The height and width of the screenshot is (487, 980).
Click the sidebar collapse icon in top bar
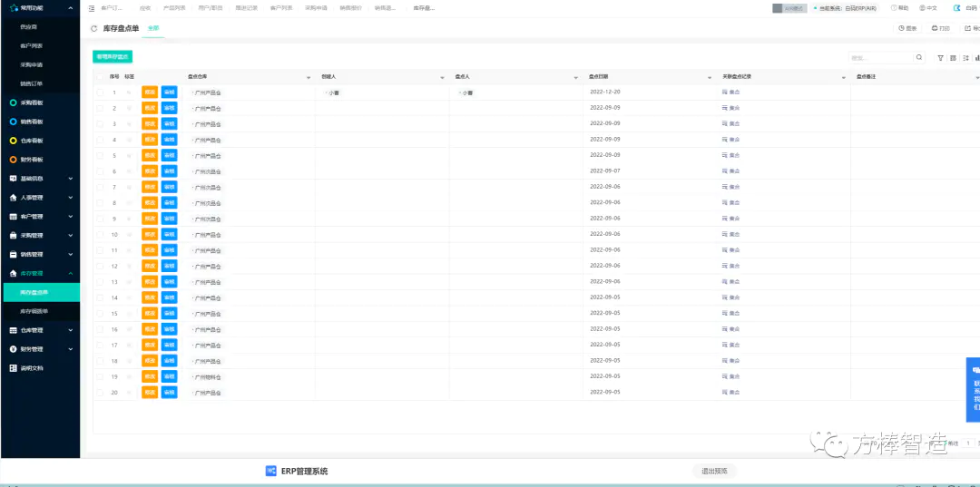[92, 8]
